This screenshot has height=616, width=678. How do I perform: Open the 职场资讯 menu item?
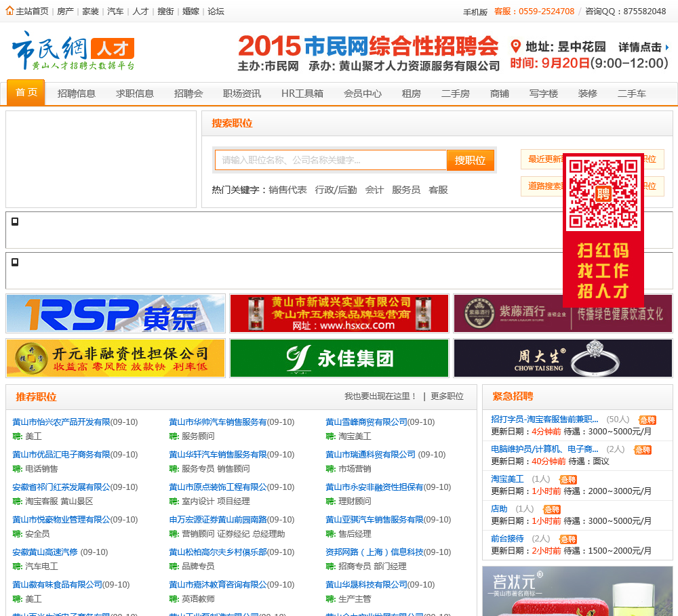(x=242, y=94)
